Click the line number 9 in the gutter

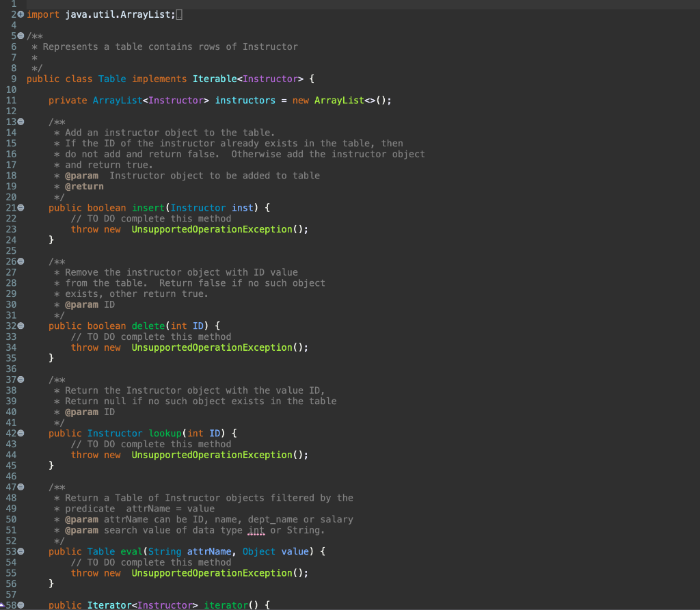13,79
